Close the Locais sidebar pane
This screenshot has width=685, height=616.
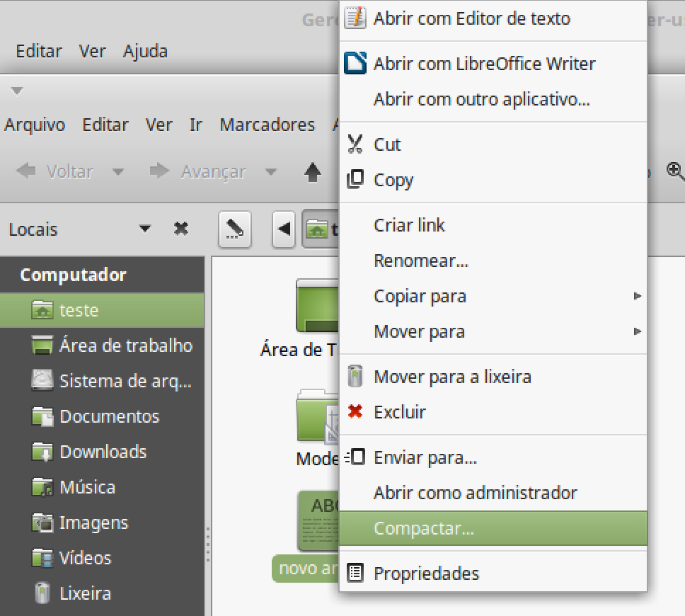point(181,229)
